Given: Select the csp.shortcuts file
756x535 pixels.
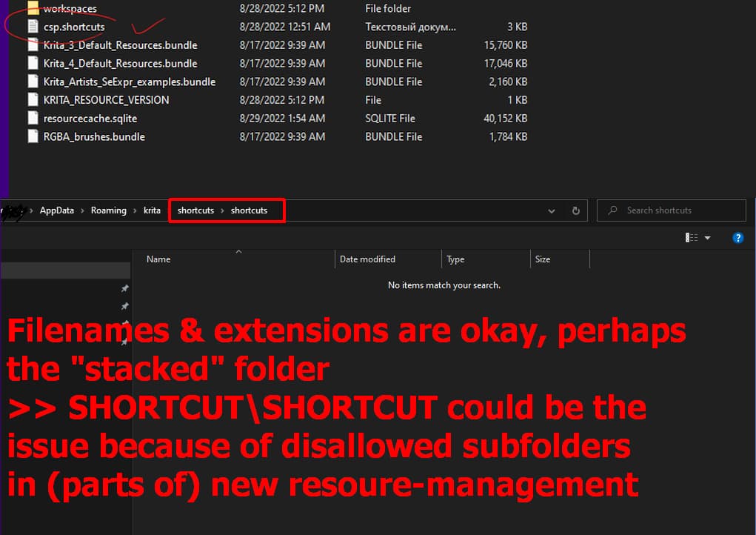Looking at the screenshot, I should tap(74, 27).
